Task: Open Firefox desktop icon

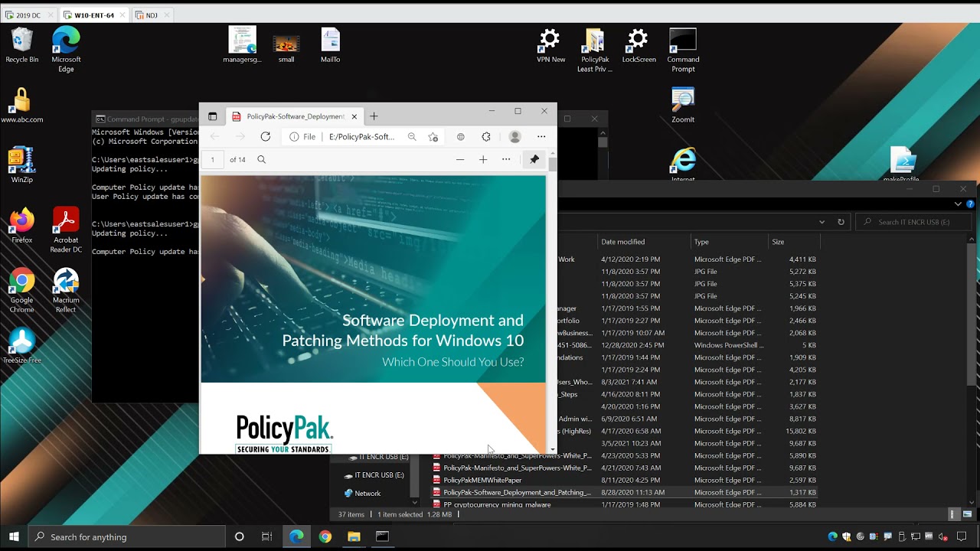Action: pos(22,226)
